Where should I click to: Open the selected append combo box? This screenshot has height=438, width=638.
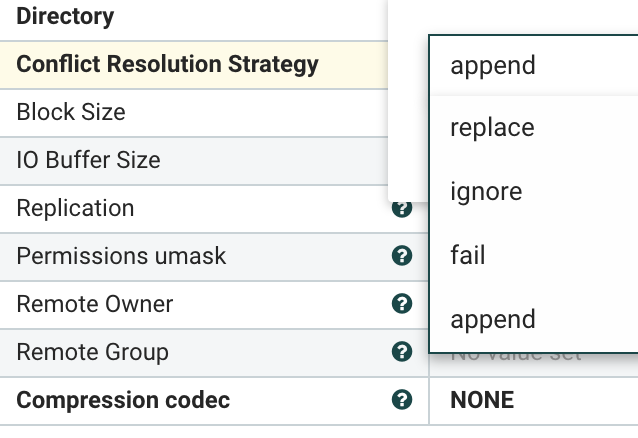click(x=533, y=66)
